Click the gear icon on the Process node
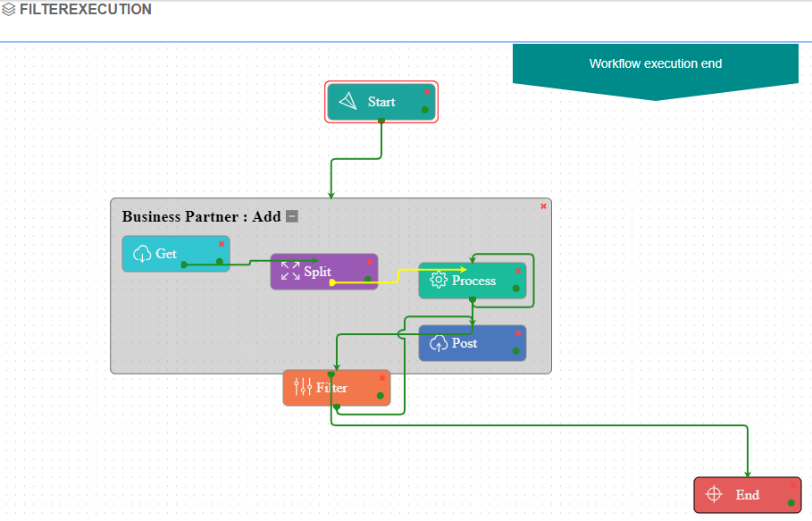The image size is (812, 521). (x=438, y=280)
